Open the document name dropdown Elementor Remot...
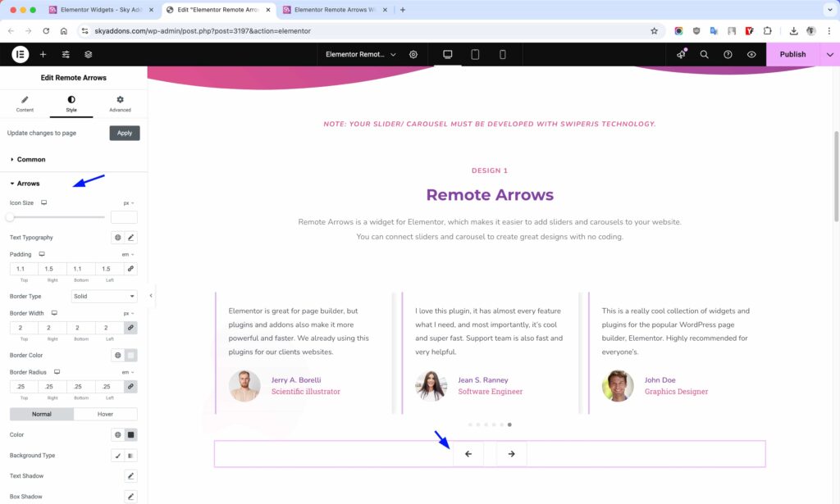Viewport: 840px width, 504px height. (361, 54)
